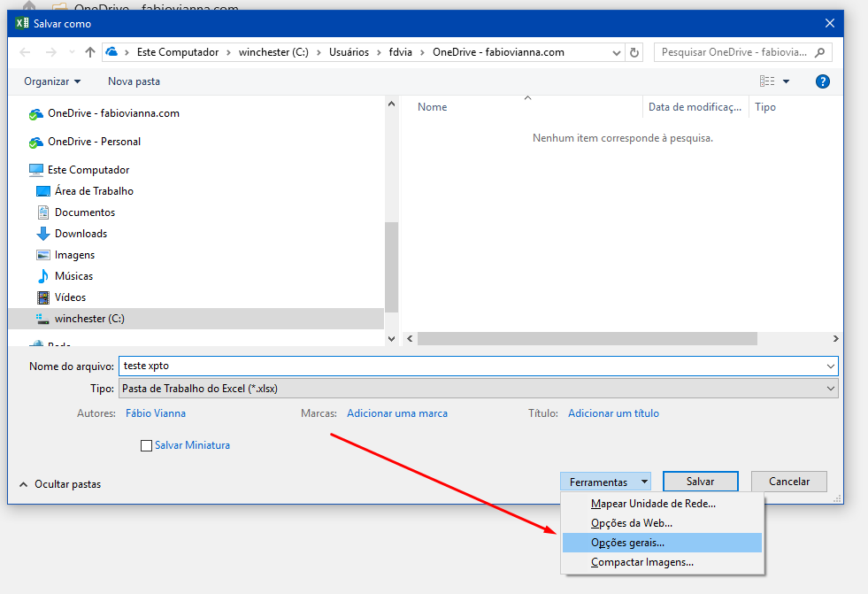Click the change view layout icon
The image size is (868, 594).
[767, 81]
